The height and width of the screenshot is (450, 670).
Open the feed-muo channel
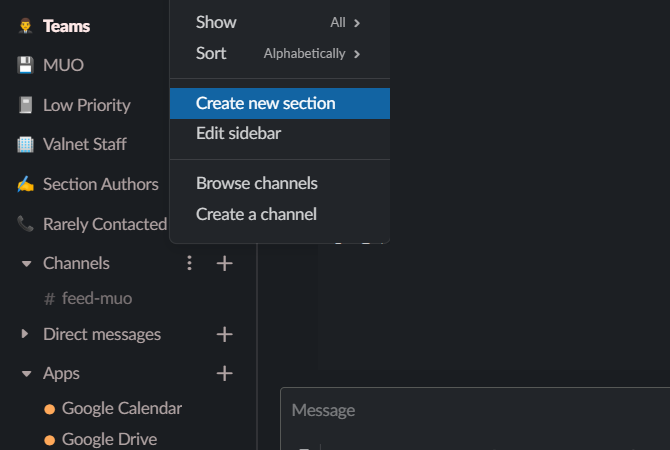96,298
